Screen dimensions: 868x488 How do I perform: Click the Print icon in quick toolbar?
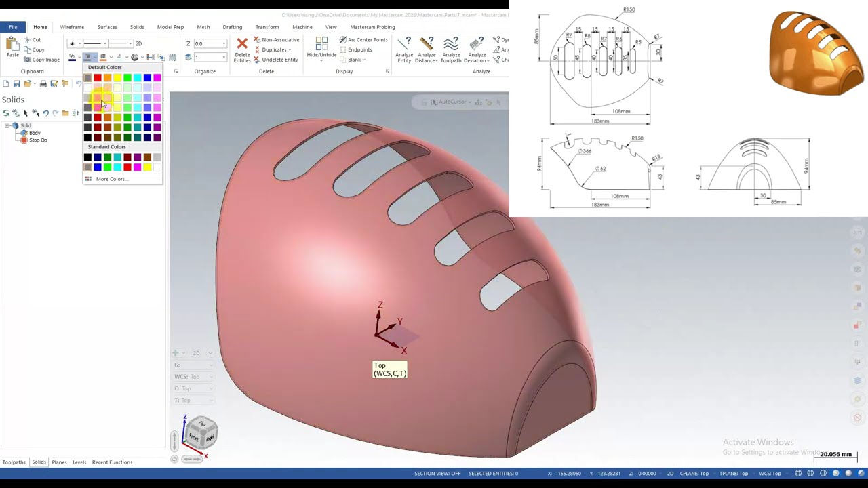(x=43, y=83)
